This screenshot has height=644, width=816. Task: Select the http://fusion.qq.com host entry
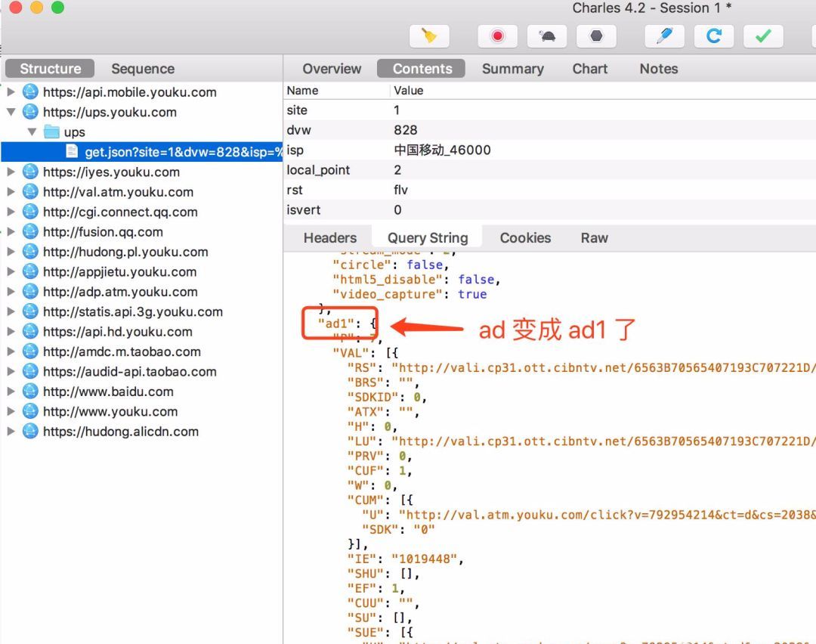click(102, 232)
